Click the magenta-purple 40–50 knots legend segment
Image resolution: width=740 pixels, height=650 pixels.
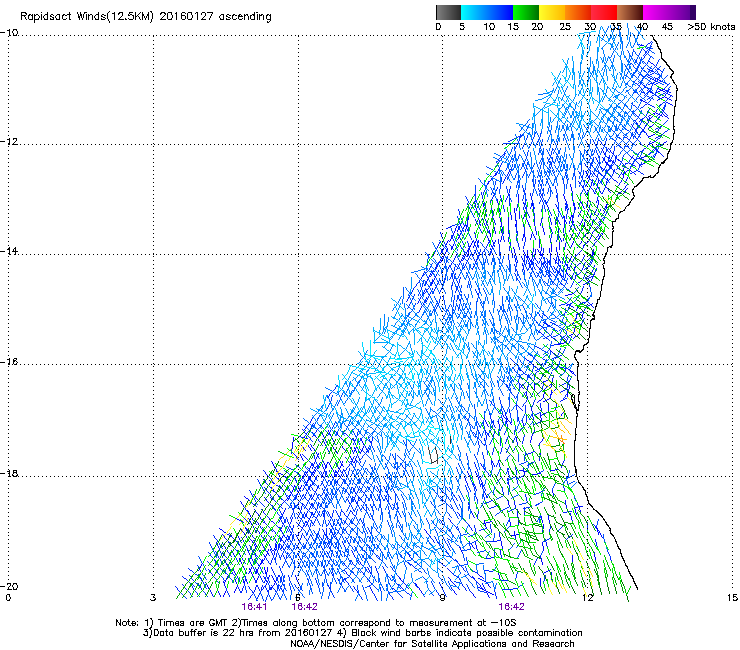coord(669,12)
